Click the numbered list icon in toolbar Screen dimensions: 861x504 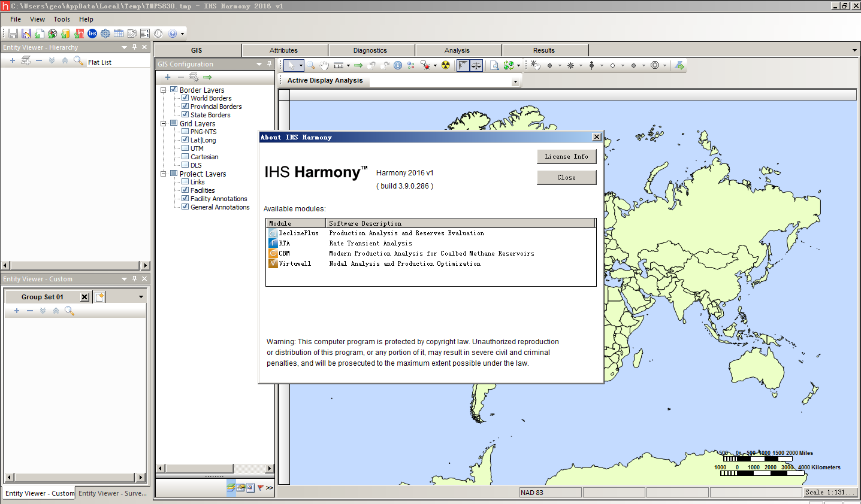point(145,34)
